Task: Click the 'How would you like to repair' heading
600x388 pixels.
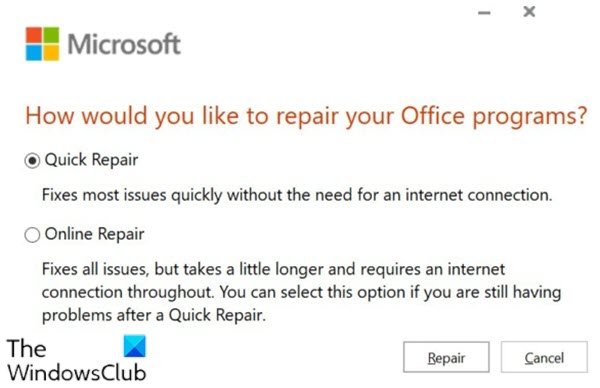Action: click(x=306, y=116)
